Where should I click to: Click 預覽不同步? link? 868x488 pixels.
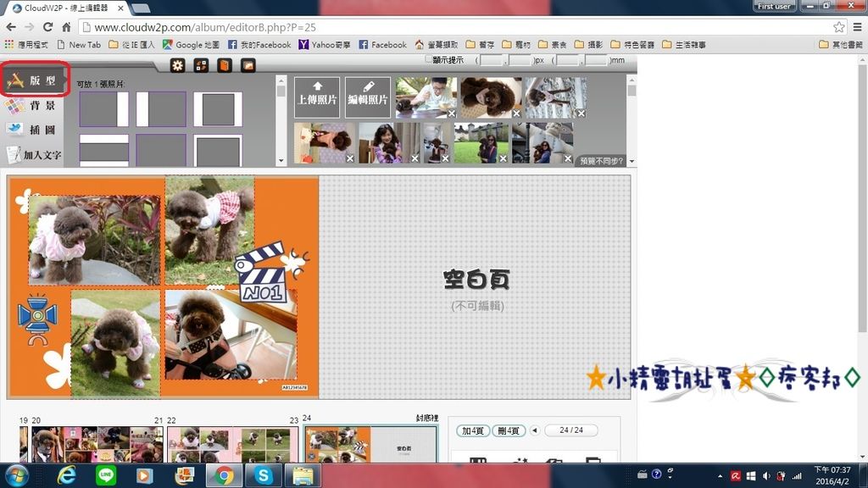pyautogui.click(x=601, y=161)
